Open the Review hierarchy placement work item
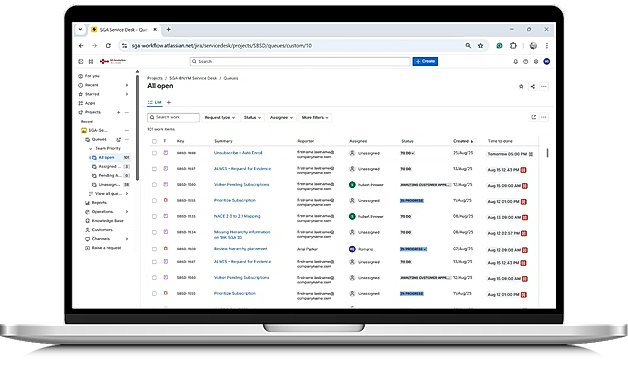628x368 pixels. click(240, 249)
